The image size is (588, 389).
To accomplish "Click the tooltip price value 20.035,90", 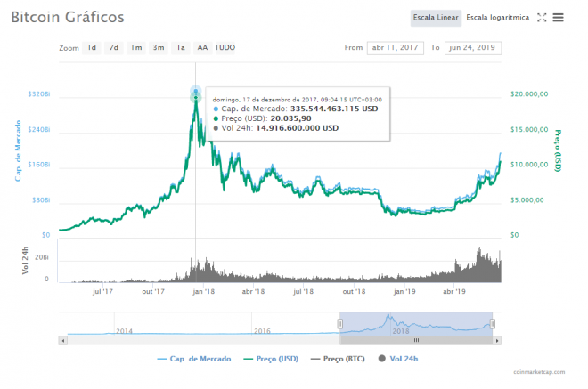I will click(x=290, y=118).
